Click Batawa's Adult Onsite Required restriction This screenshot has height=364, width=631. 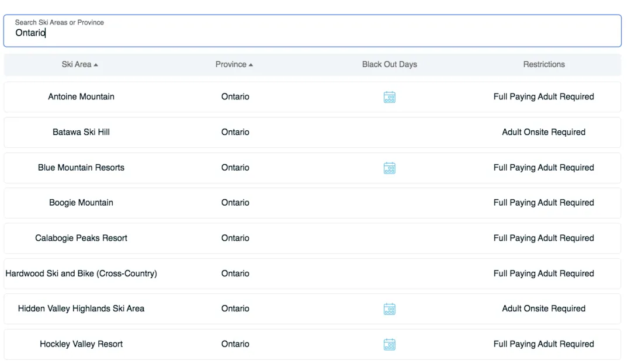click(x=543, y=132)
